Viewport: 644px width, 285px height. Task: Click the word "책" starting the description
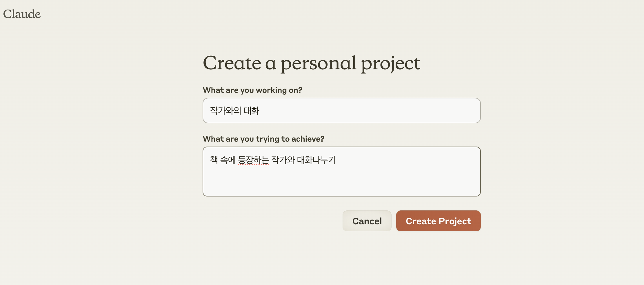(x=214, y=160)
